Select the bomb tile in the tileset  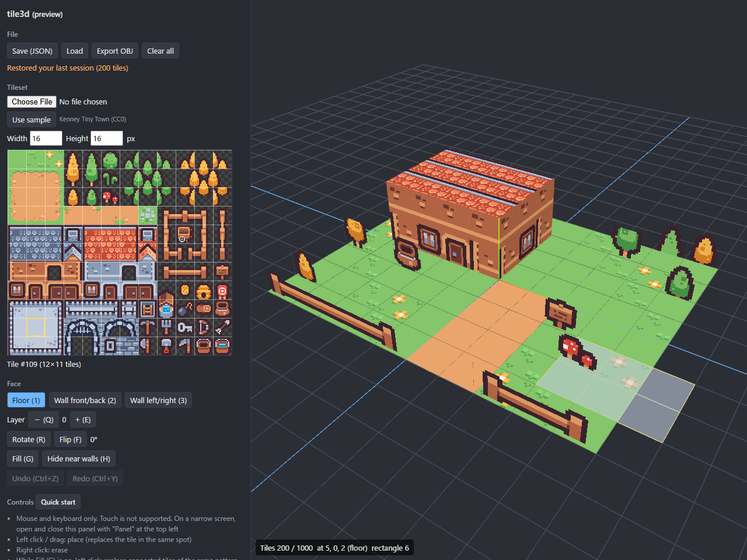point(185,309)
